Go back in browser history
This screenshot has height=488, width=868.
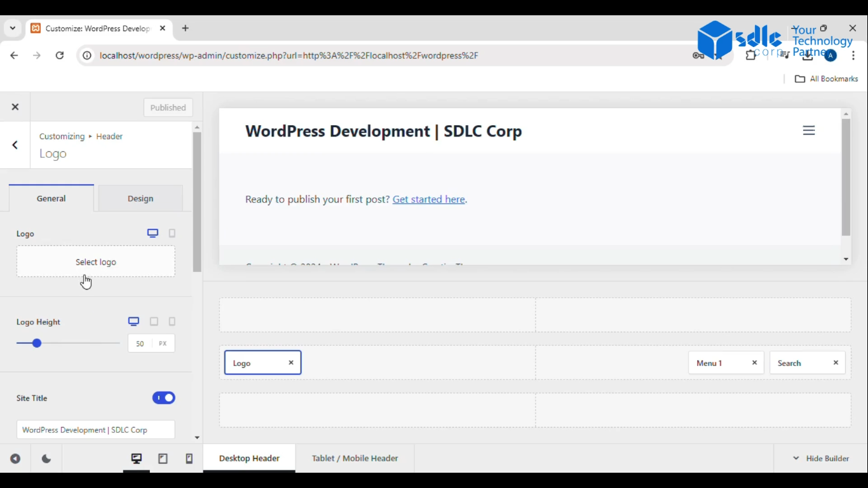pyautogui.click(x=14, y=55)
